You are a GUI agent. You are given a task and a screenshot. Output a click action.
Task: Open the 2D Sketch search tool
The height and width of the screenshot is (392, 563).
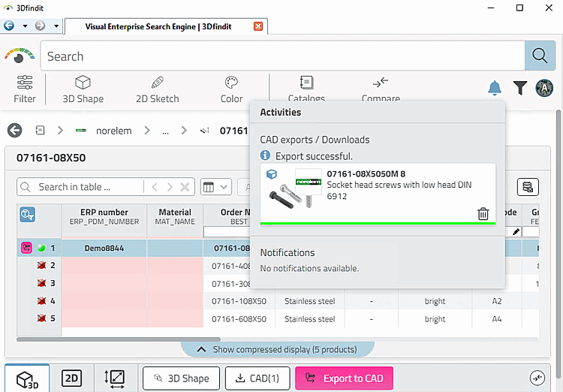158,89
